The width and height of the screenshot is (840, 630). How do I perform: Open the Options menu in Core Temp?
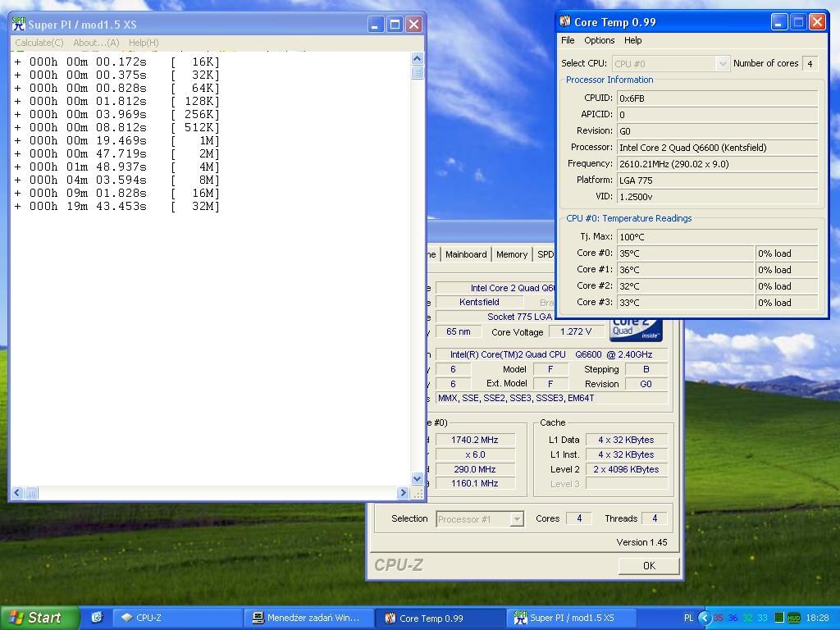[599, 40]
